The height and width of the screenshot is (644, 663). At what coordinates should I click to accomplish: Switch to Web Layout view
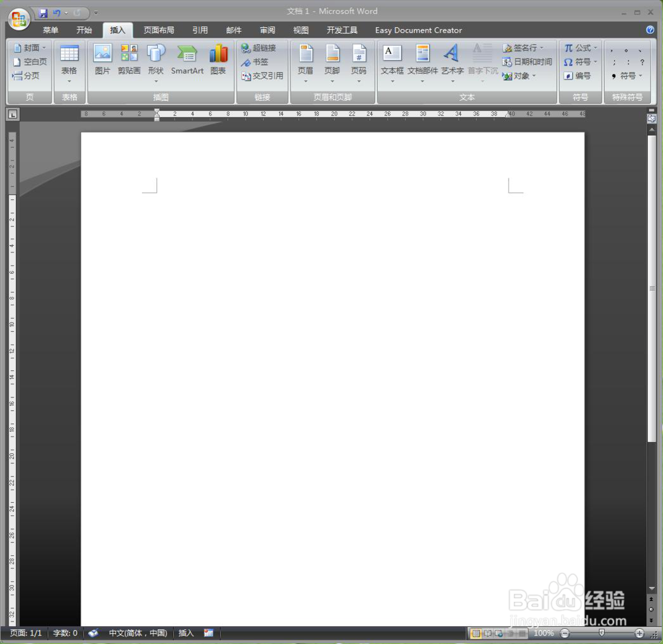click(x=499, y=633)
